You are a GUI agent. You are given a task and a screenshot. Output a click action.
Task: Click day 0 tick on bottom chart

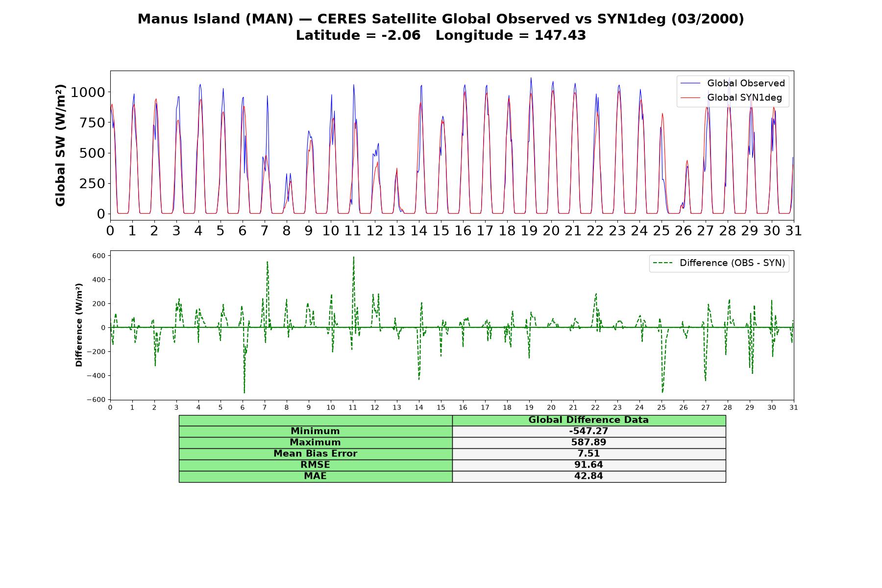(110, 408)
